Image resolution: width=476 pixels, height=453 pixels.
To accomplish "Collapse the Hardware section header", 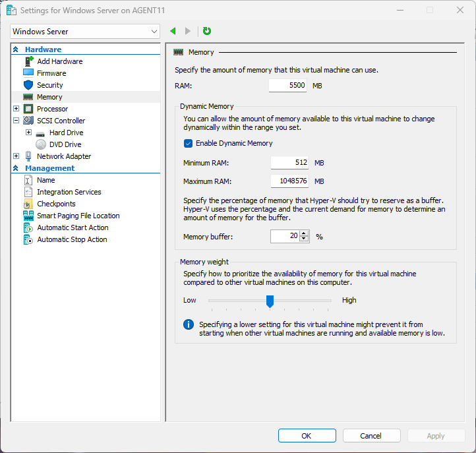I will [x=16, y=49].
